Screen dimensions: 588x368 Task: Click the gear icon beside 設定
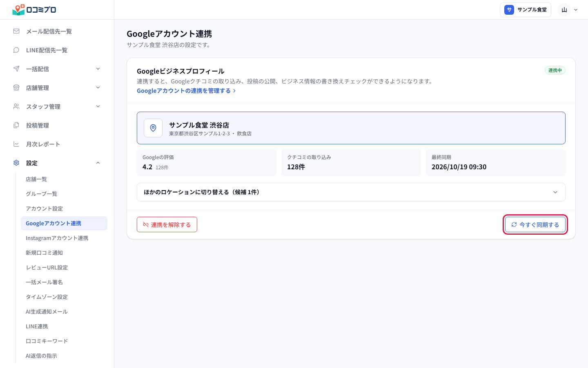click(x=16, y=163)
